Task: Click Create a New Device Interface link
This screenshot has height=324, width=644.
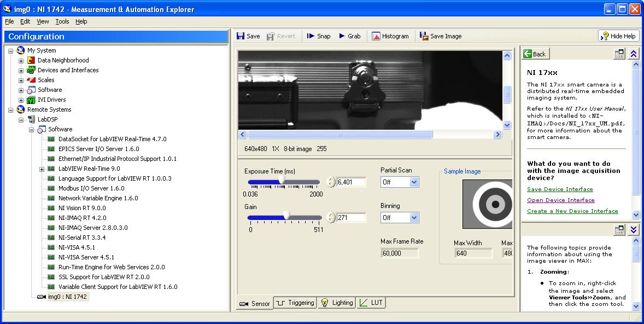Action: click(572, 211)
